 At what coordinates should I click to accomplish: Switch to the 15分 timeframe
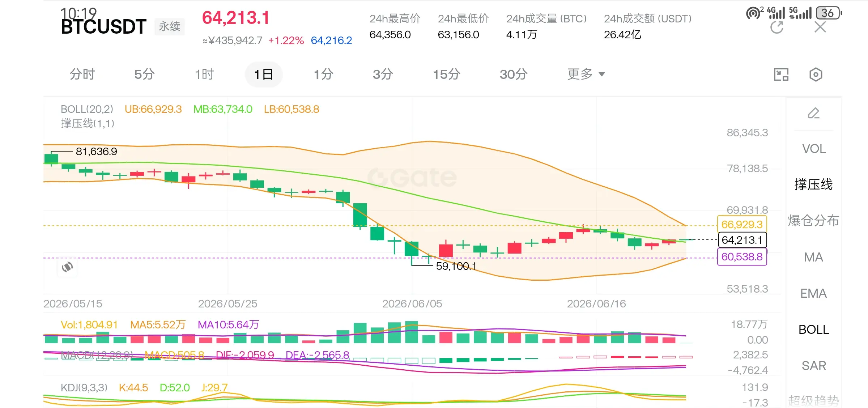point(447,74)
